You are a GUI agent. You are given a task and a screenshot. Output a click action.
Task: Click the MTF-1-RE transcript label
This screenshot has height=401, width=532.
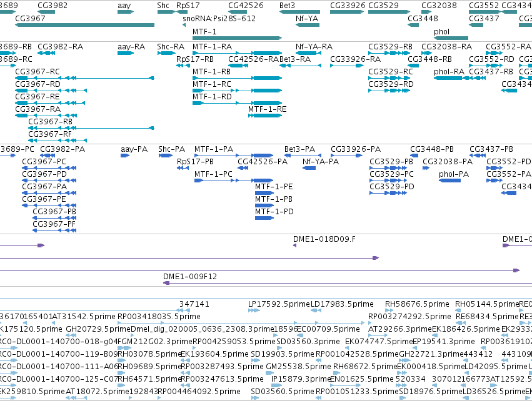click(268, 109)
